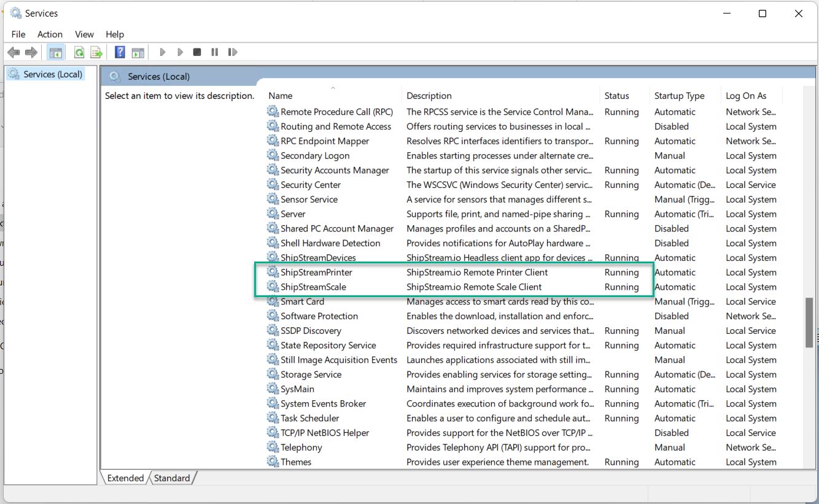Viewport: 819px width, 504px height.
Task: Click the Stop Service square icon
Action: coord(197,52)
